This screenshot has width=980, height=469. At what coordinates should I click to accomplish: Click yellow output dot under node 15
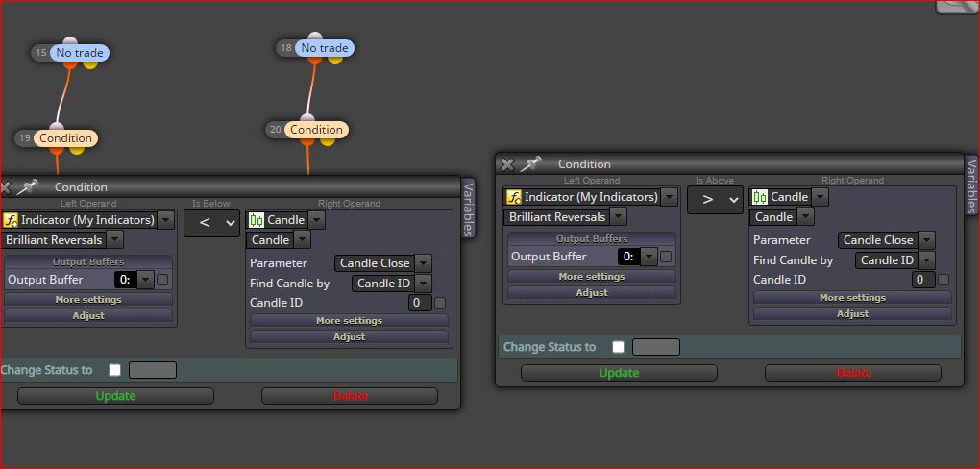(x=90, y=63)
